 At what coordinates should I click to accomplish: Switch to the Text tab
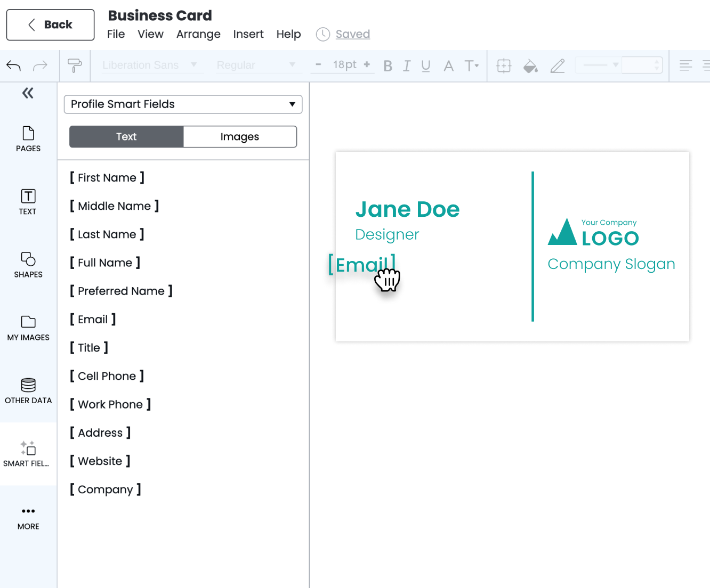(126, 136)
